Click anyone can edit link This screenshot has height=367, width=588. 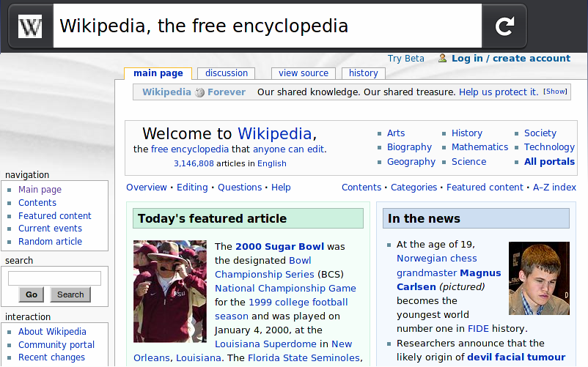tap(288, 149)
